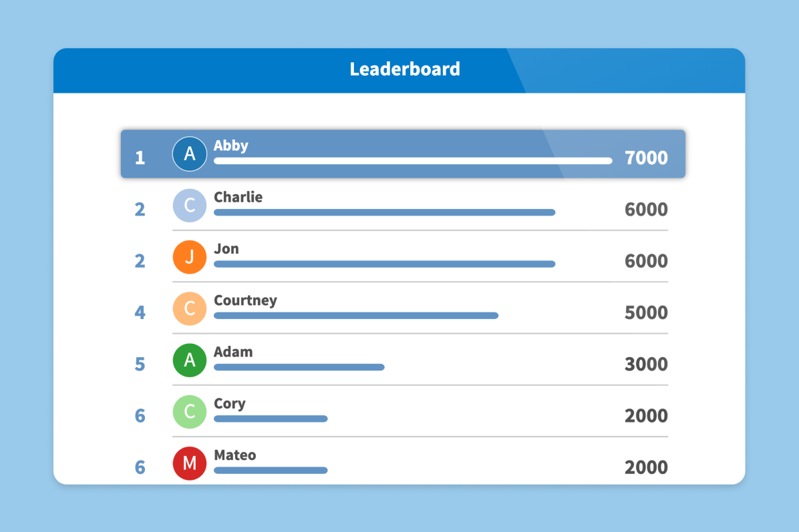Click Adam's score progress bar
799x532 pixels.
299,367
